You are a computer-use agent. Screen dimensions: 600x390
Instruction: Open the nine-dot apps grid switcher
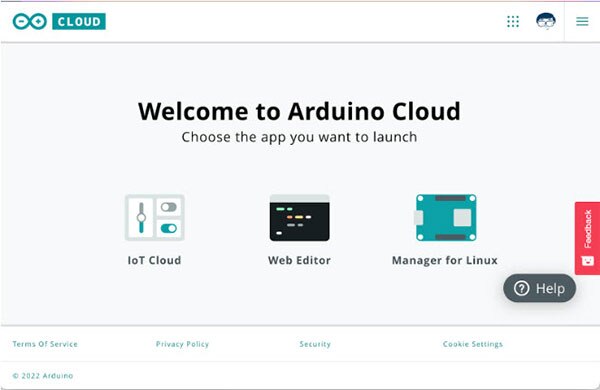(x=513, y=21)
